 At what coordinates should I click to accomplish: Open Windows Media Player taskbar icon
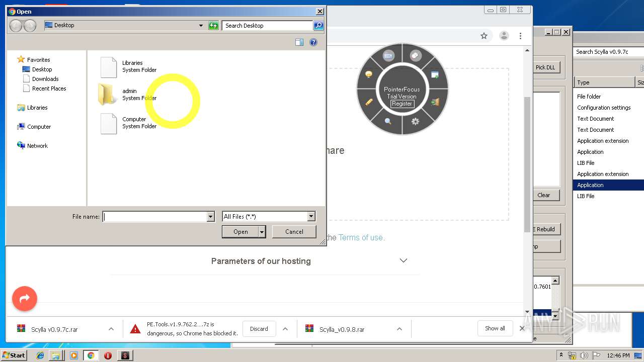[x=73, y=355]
